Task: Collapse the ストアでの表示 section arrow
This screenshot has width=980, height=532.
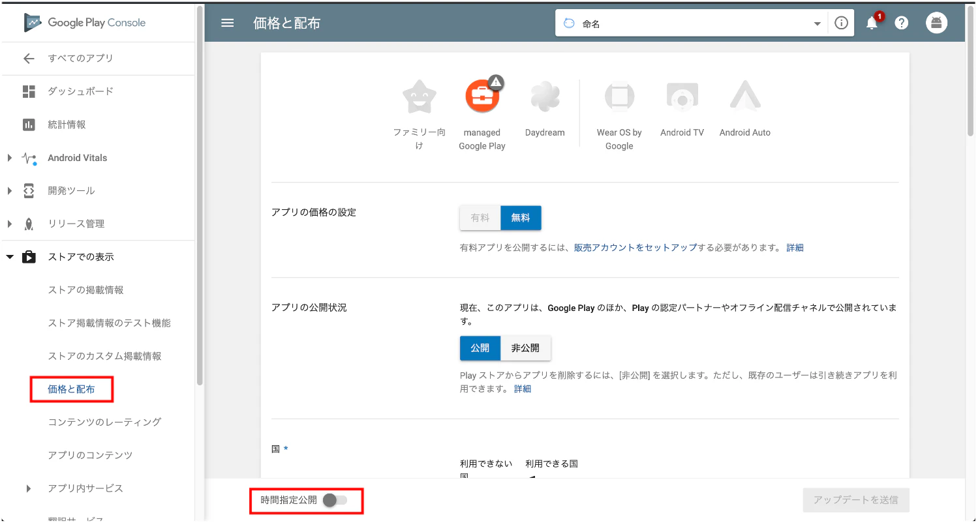Action: click(x=10, y=257)
